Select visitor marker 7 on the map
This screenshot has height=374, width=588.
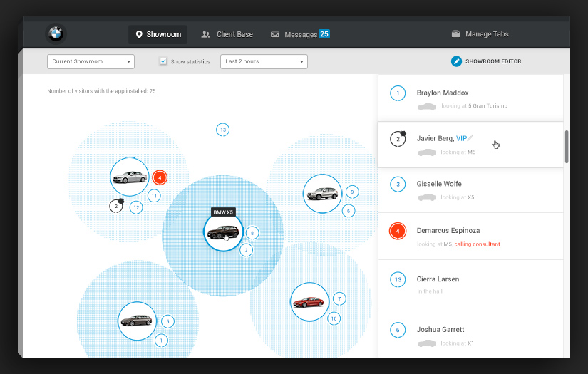pos(339,298)
